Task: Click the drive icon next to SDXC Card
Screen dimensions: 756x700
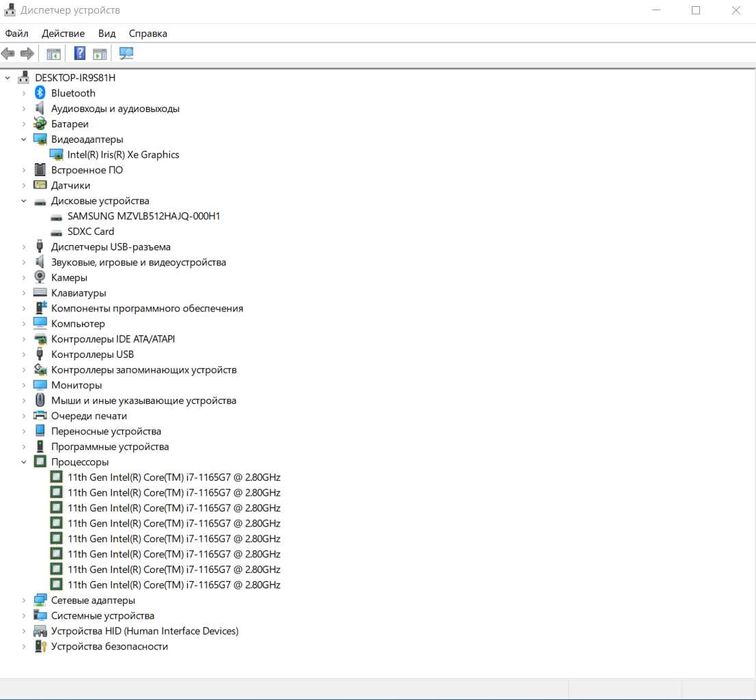Action: tap(56, 232)
